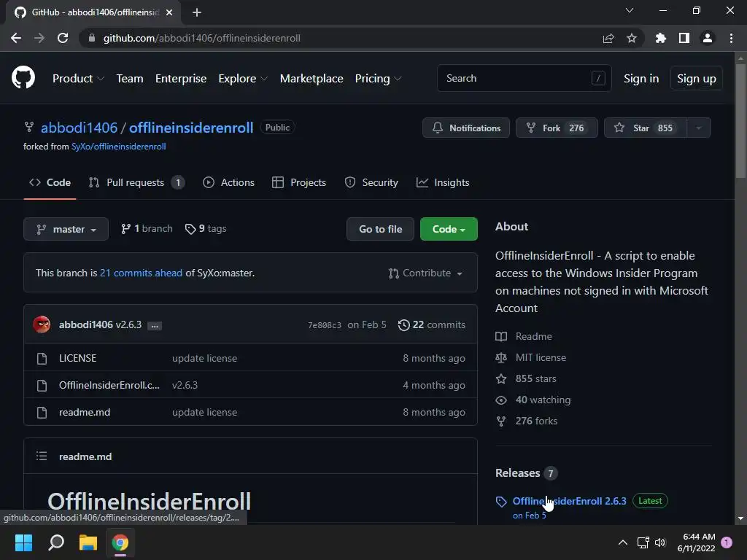Go back with browser back arrow
The width and height of the screenshot is (747, 560).
16,38
